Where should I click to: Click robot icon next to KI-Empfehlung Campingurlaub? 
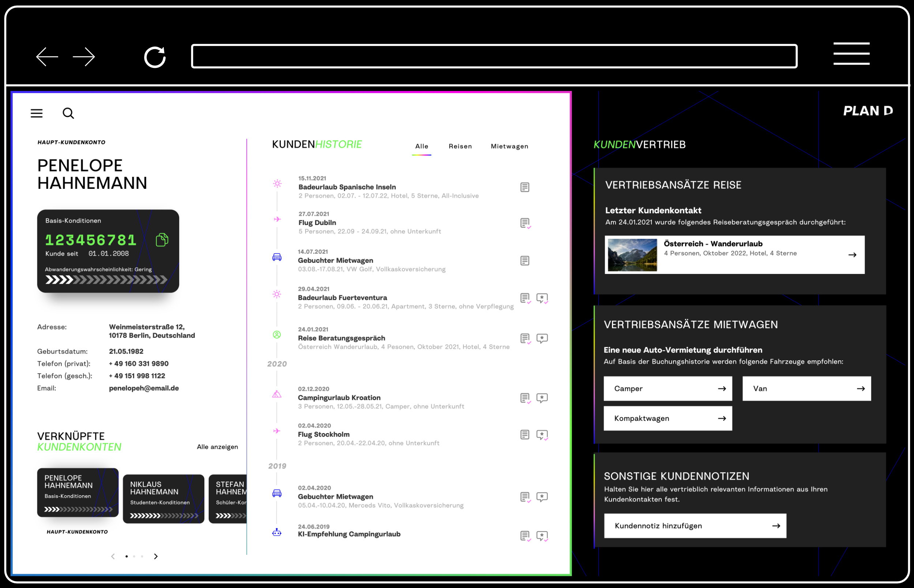tap(277, 532)
